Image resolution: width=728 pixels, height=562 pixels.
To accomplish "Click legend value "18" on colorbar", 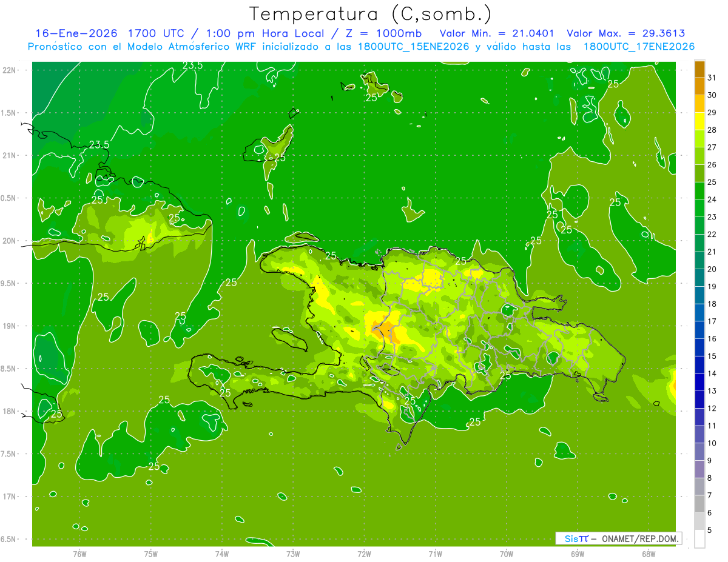I will point(712,304).
